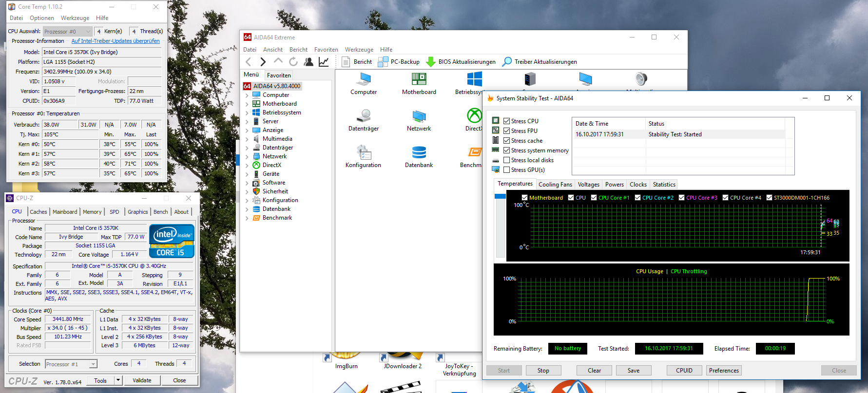The height and width of the screenshot is (393, 868).
Task: Switch to Statistics tab in stability test
Action: 664,185
